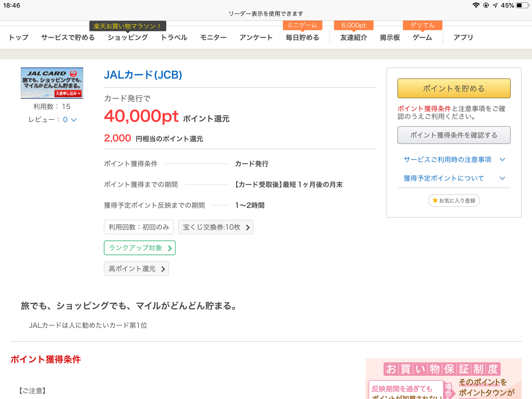Click the 【ご注意】 heading text

pyautogui.click(x=32, y=391)
